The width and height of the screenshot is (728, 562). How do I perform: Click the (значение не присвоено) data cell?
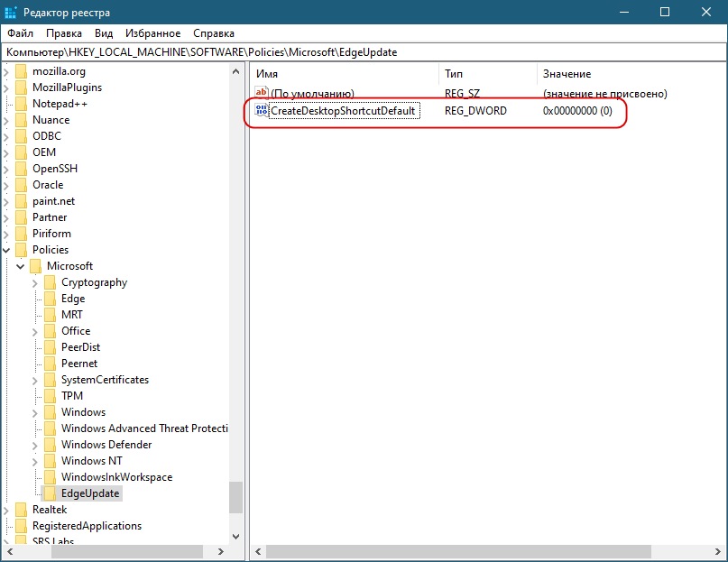(x=605, y=93)
